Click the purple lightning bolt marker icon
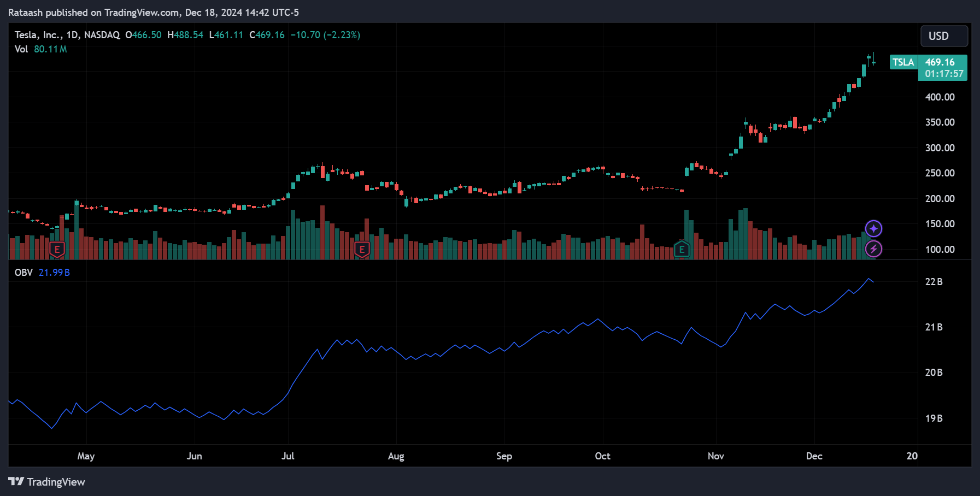 tap(873, 249)
